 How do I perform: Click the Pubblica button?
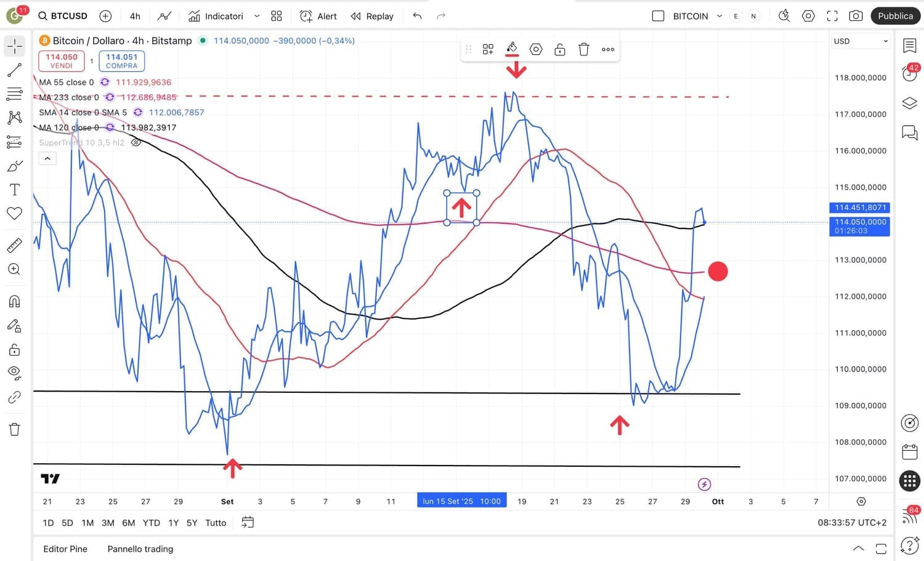click(896, 16)
